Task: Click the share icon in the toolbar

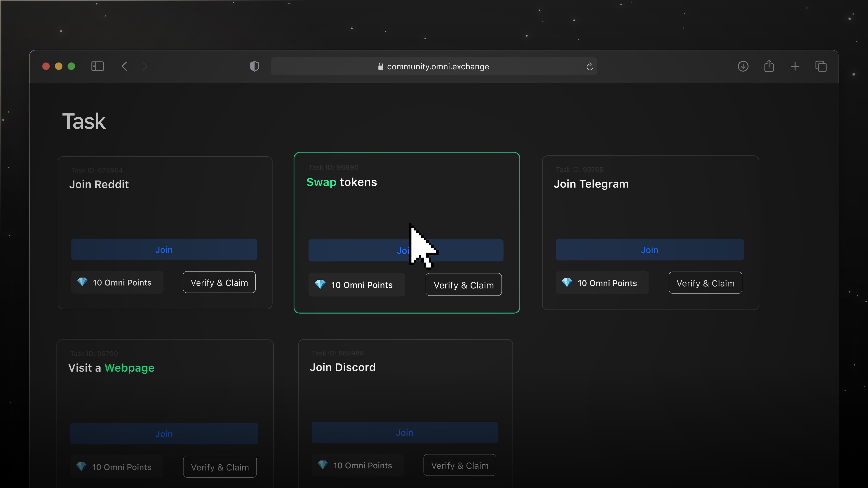Action: 769,66
